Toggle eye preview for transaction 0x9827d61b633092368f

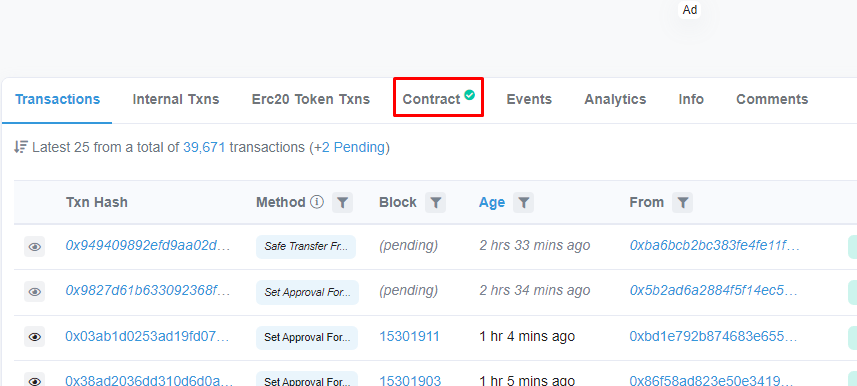tap(34, 292)
